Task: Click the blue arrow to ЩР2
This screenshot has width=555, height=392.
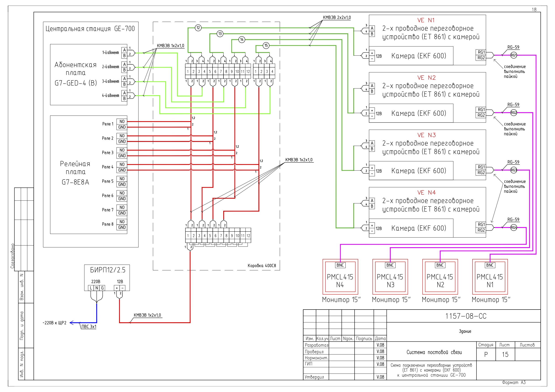Action: 72,323
